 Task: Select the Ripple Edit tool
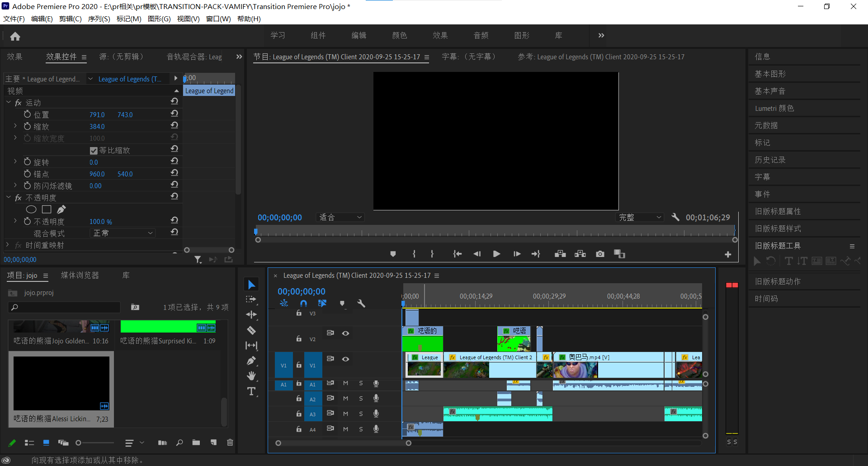pos(251,315)
